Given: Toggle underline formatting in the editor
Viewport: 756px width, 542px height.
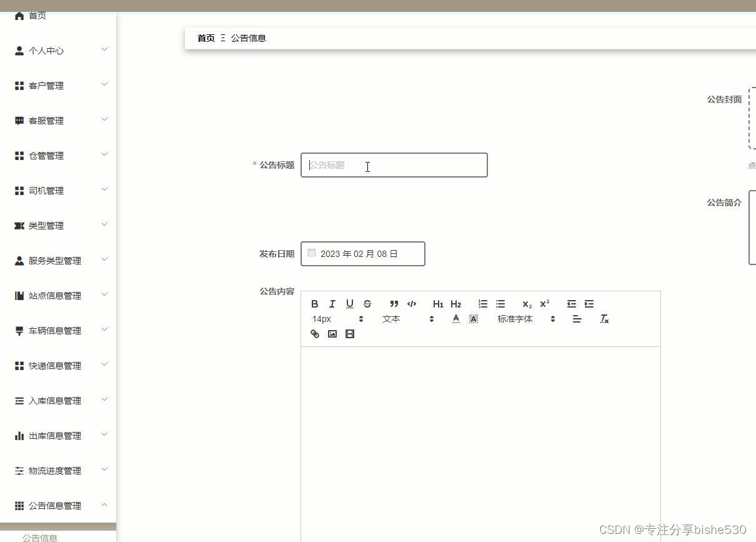Looking at the screenshot, I should (350, 304).
